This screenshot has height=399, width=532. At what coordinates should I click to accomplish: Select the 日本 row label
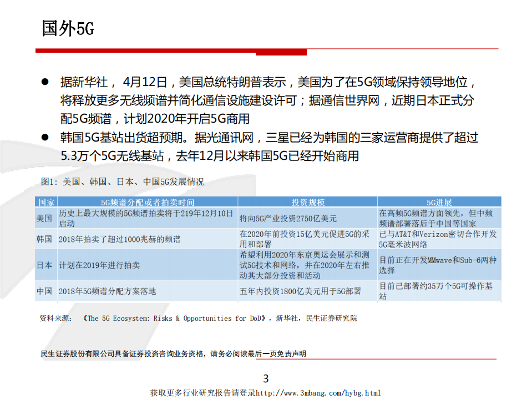45,265
